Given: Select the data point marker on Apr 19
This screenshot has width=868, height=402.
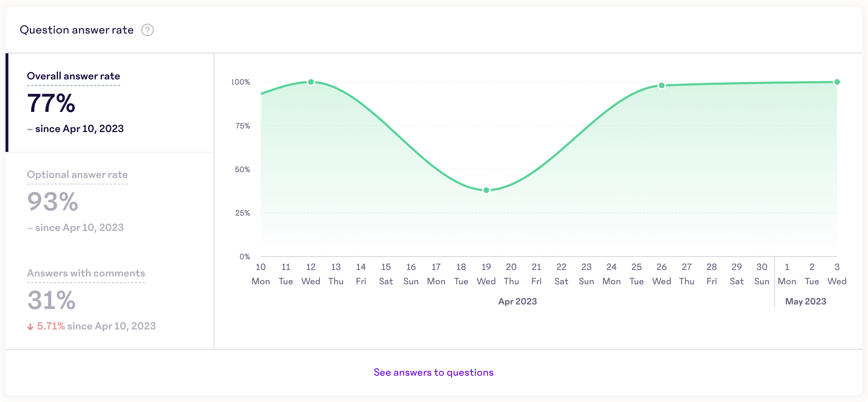Looking at the screenshot, I should coord(486,190).
